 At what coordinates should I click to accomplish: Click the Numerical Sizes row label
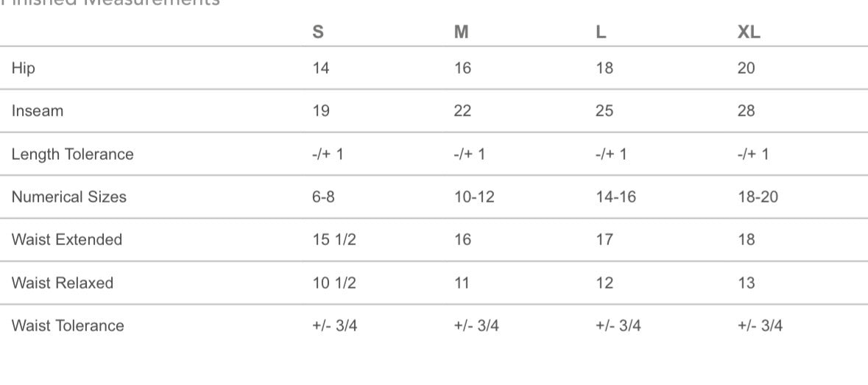68,197
